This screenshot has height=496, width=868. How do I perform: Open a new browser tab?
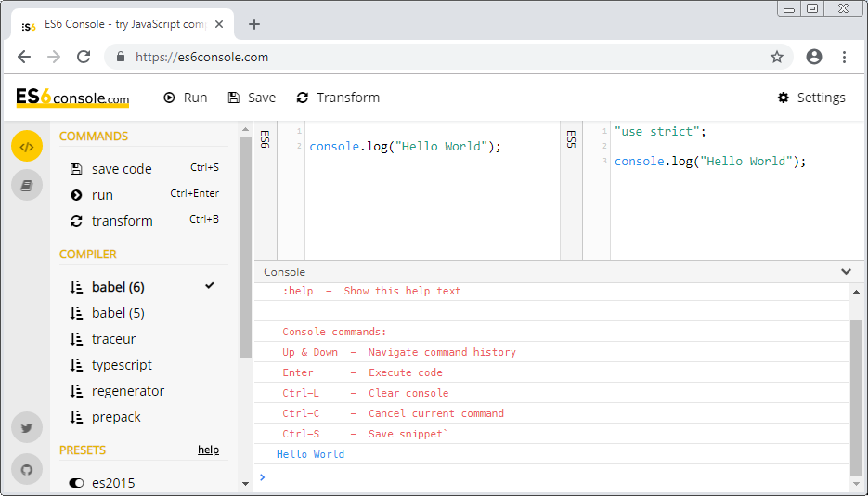point(254,24)
